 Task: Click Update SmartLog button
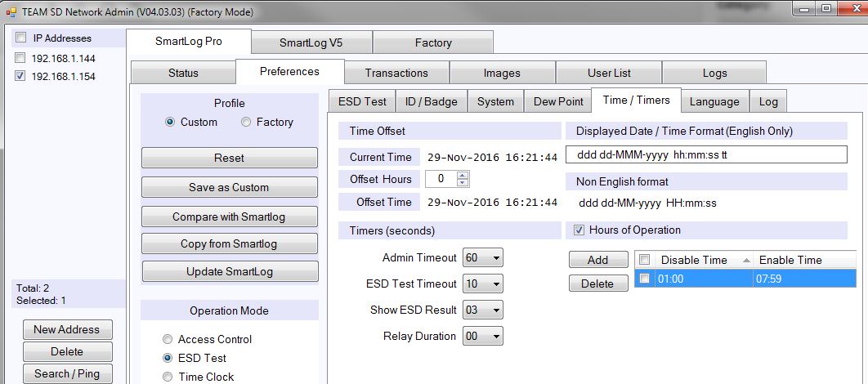coord(230,271)
